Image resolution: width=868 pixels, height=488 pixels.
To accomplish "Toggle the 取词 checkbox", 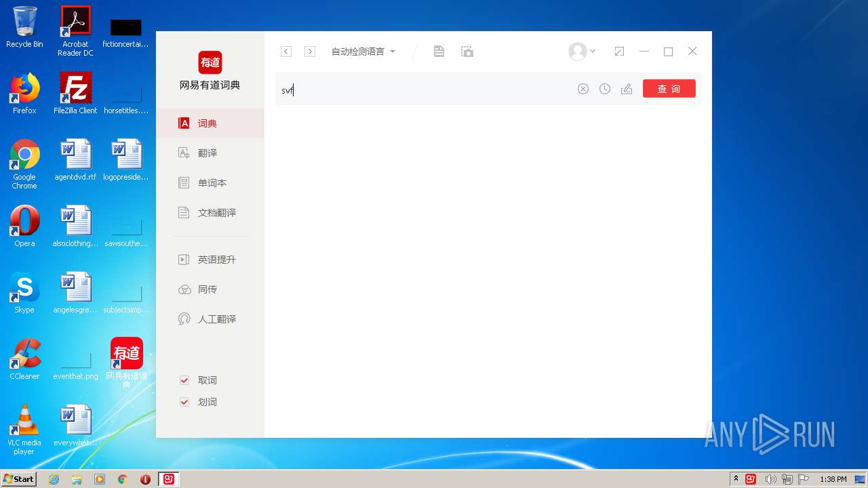I will click(x=184, y=380).
